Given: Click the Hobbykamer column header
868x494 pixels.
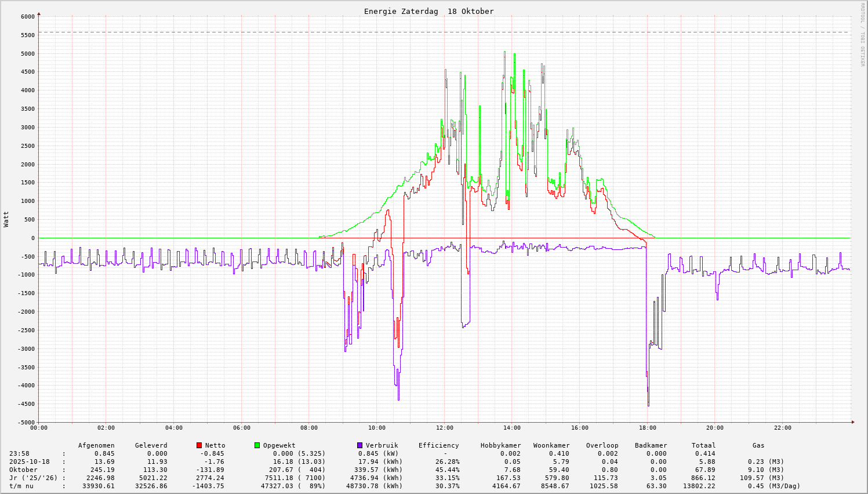Looking at the screenshot, I should (x=500, y=445).
